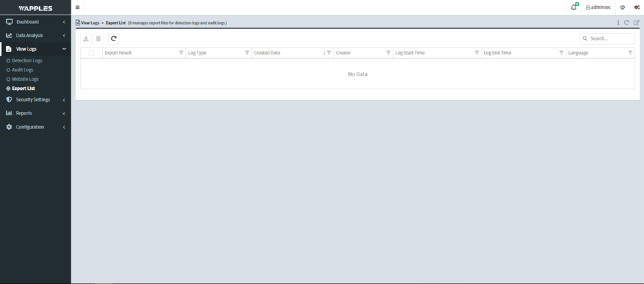Open the settings gears icon

[x=636, y=8]
